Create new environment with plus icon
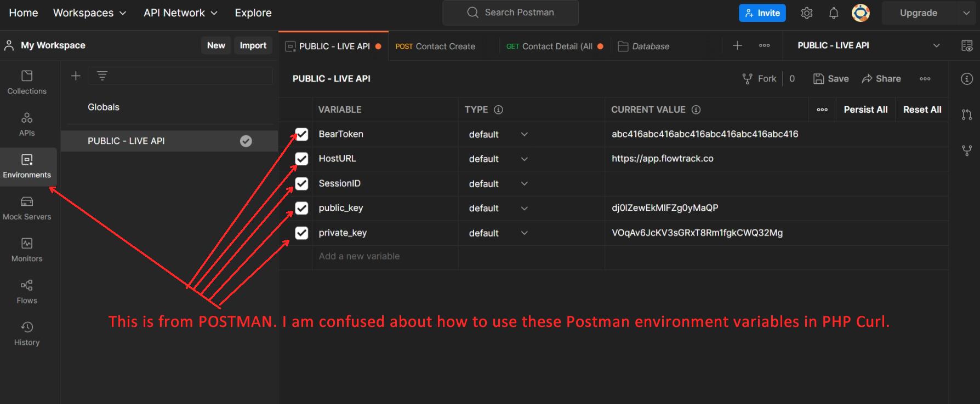The height and width of the screenshot is (404, 980). 76,76
